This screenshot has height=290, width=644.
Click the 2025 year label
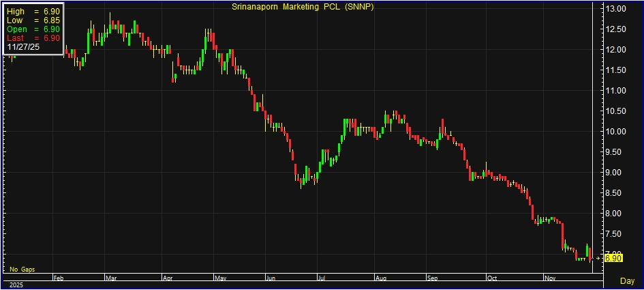14,285
